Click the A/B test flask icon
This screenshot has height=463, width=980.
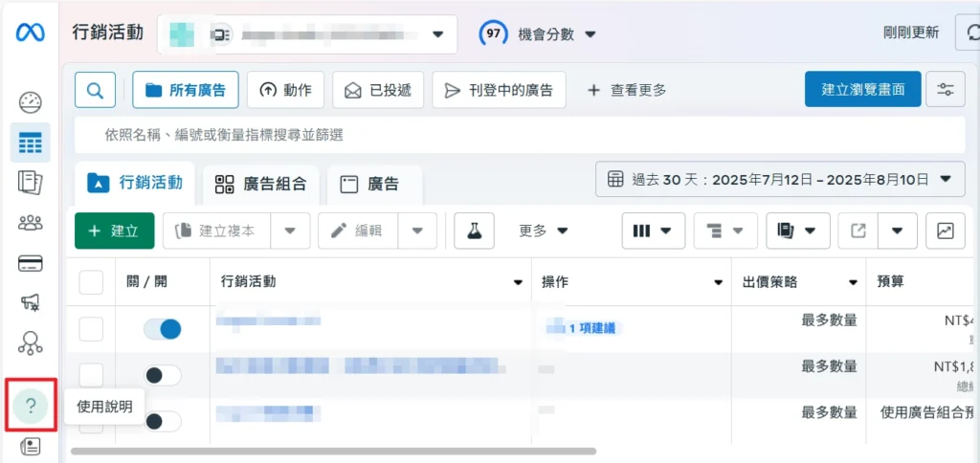coord(474,231)
